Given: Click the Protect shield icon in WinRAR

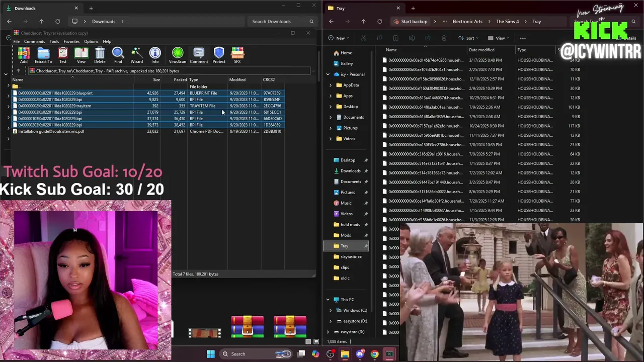Looking at the screenshot, I should [x=219, y=55].
